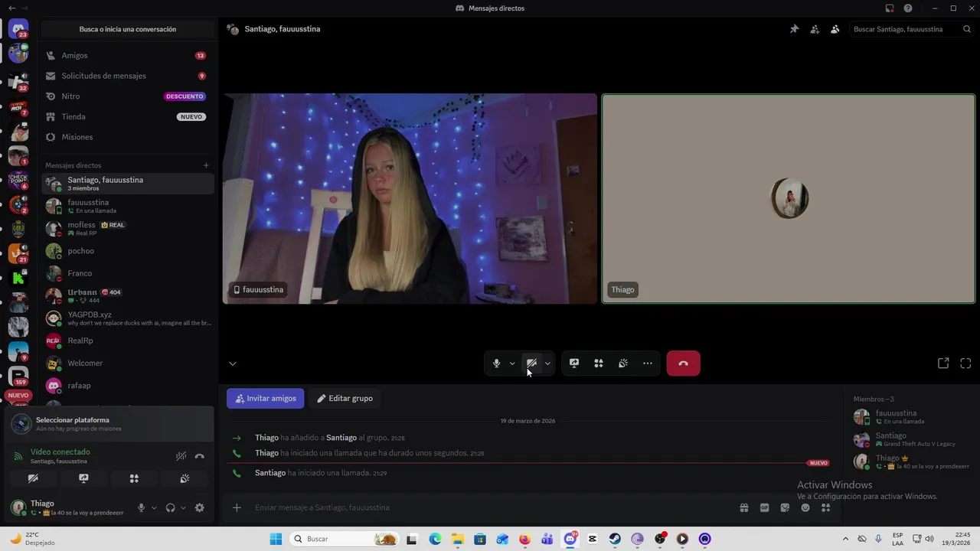Image resolution: width=980 pixels, height=551 pixels.
Task: Open the GIF picker
Action: pos(764,507)
